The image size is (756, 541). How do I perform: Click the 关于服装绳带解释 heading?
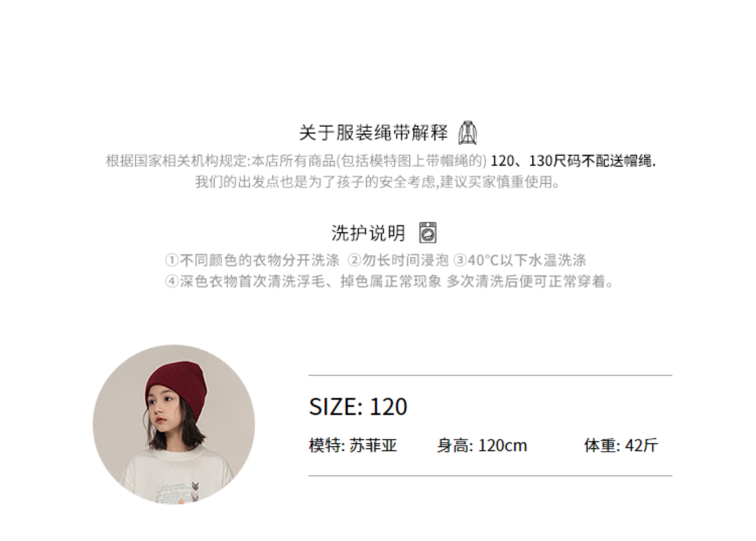pyautogui.click(x=373, y=133)
